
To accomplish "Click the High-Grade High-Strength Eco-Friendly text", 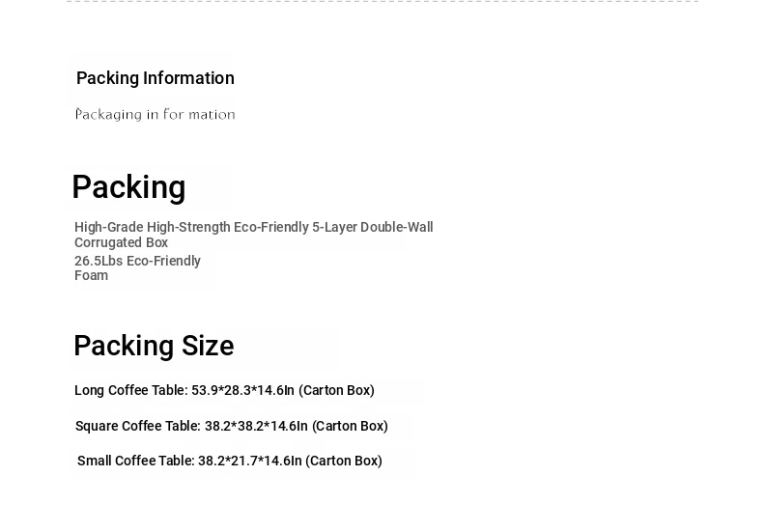I will point(191,227).
